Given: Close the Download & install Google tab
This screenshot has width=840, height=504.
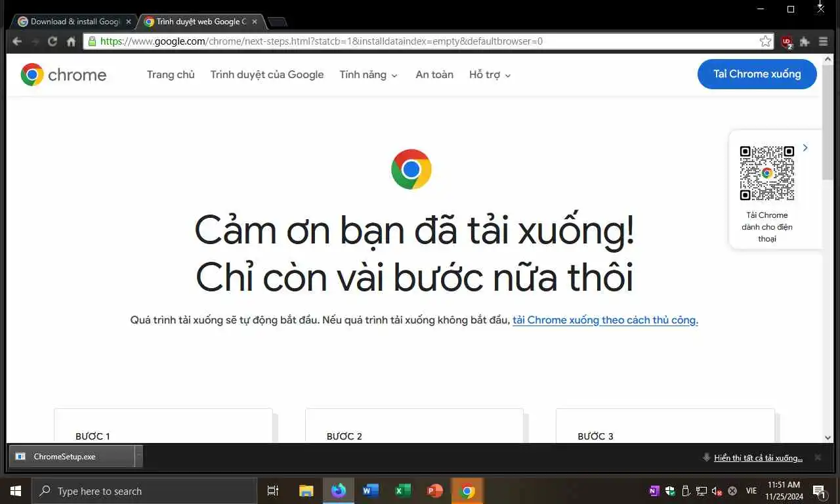Looking at the screenshot, I should coord(129,22).
